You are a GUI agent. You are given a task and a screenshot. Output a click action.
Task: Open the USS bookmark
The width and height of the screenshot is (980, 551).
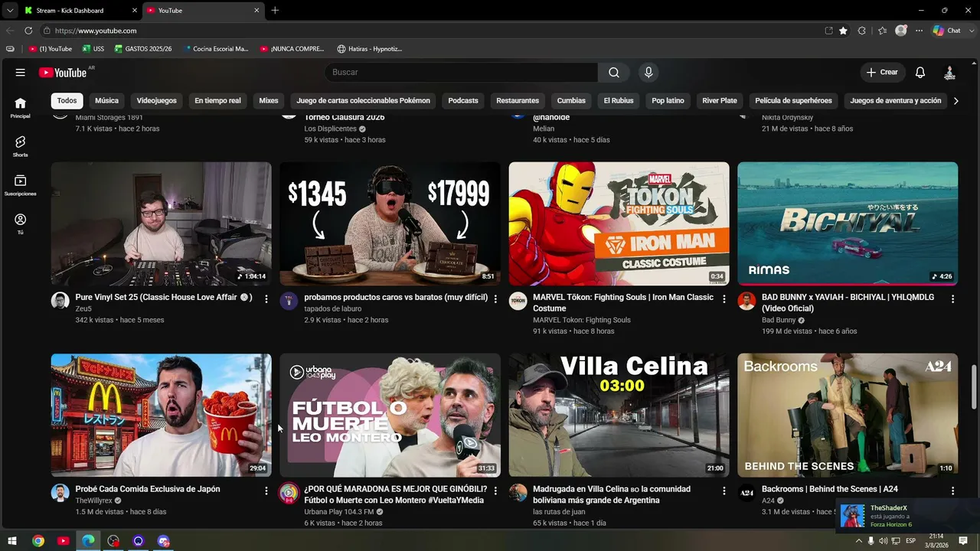pyautogui.click(x=93, y=49)
